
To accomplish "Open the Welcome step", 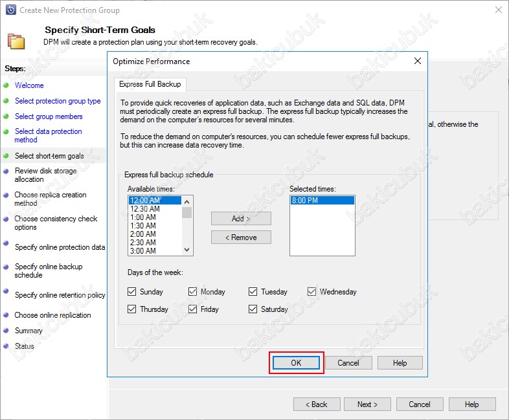I will (x=29, y=85).
